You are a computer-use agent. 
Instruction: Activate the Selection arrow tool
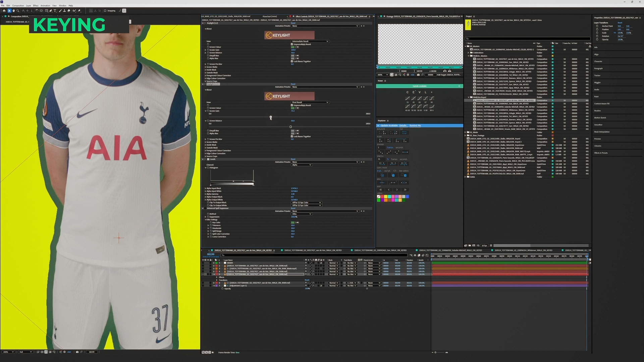9,11
